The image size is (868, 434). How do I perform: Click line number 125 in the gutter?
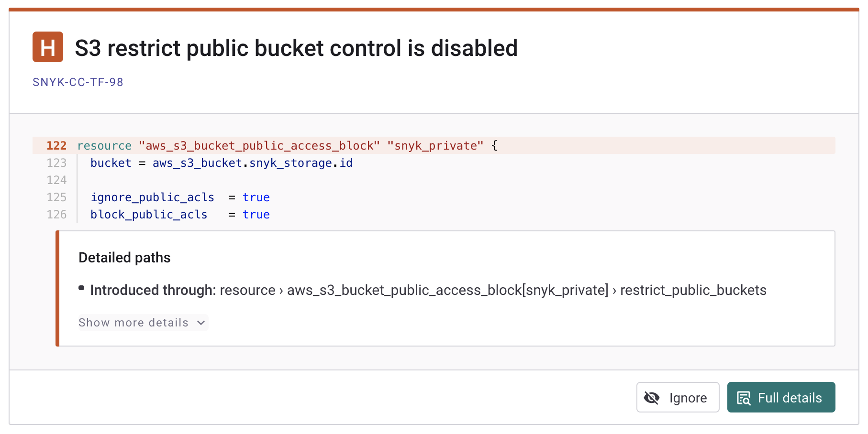point(56,197)
